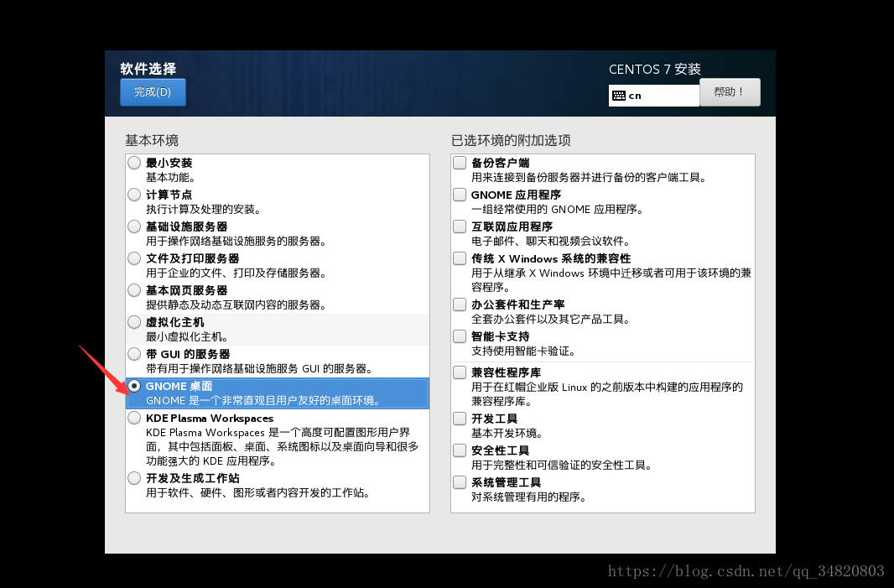Screen dimensions: 894x588
Task: Click text 一组经常使用的 GNOME 应用程序。
Action: [x=557, y=210]
